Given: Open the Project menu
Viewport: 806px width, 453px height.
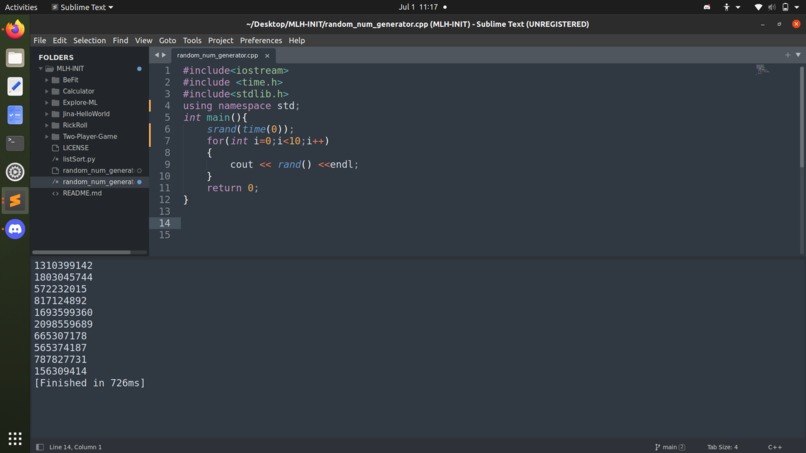Looking at the screenshot, I should pos(221,40).
